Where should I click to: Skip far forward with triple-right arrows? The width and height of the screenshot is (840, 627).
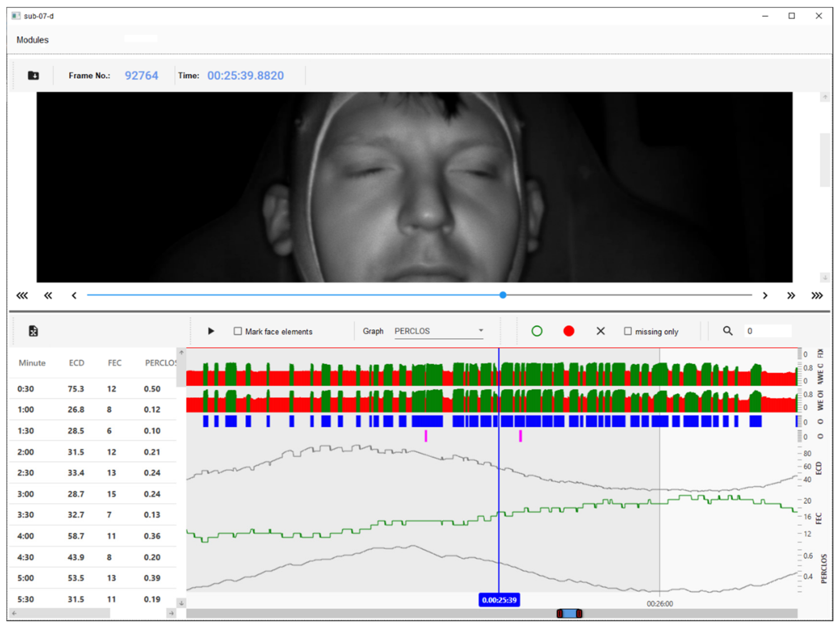pos(817,295)
